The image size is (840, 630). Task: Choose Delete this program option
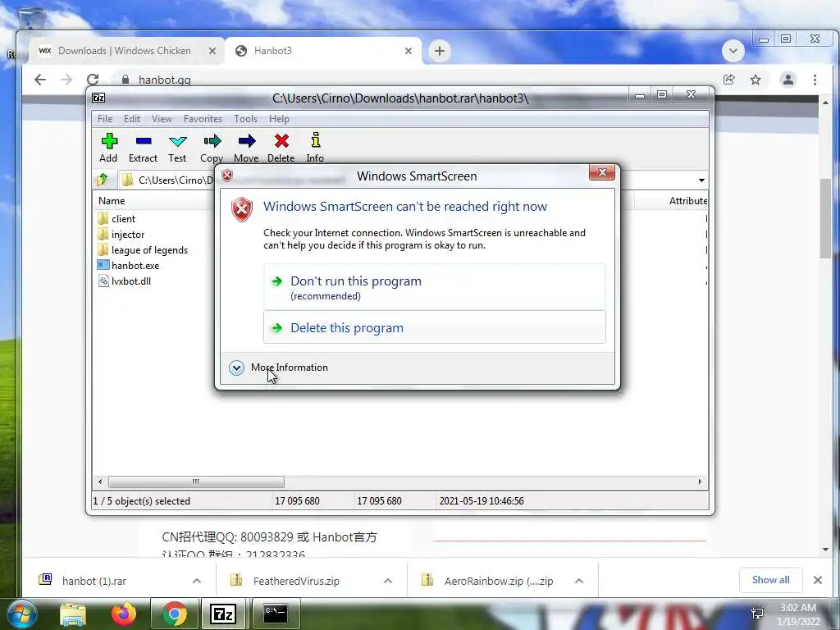(x=435, y=327)
